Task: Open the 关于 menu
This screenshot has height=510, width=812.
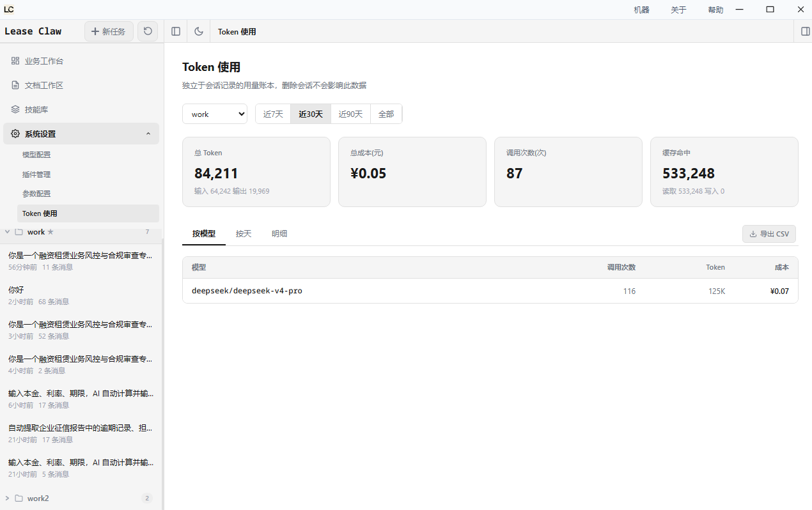Action: (678, 10)
